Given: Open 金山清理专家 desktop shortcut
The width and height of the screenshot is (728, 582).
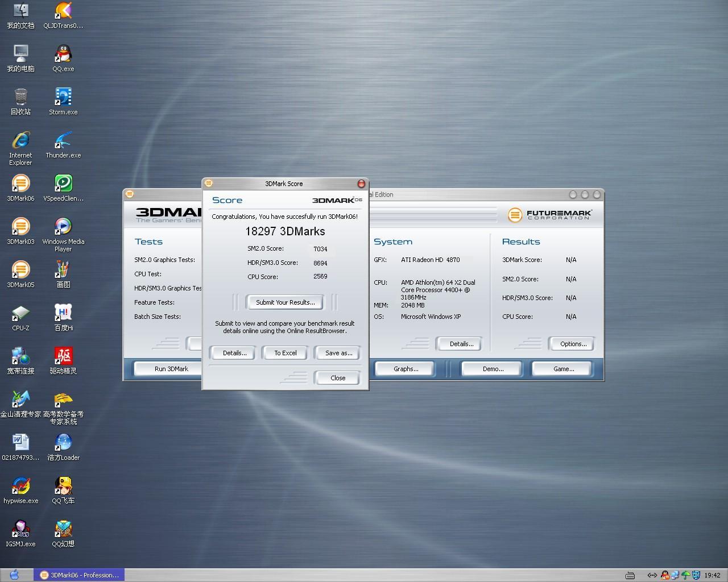Looking at the screenshot, I should click(20, 404).
